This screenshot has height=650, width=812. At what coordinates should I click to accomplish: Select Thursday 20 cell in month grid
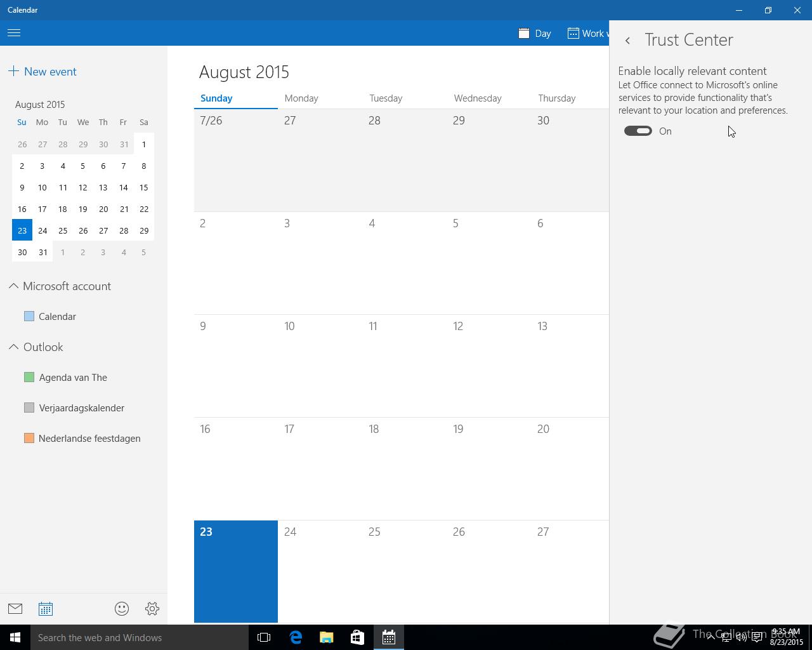click(570, 468)
